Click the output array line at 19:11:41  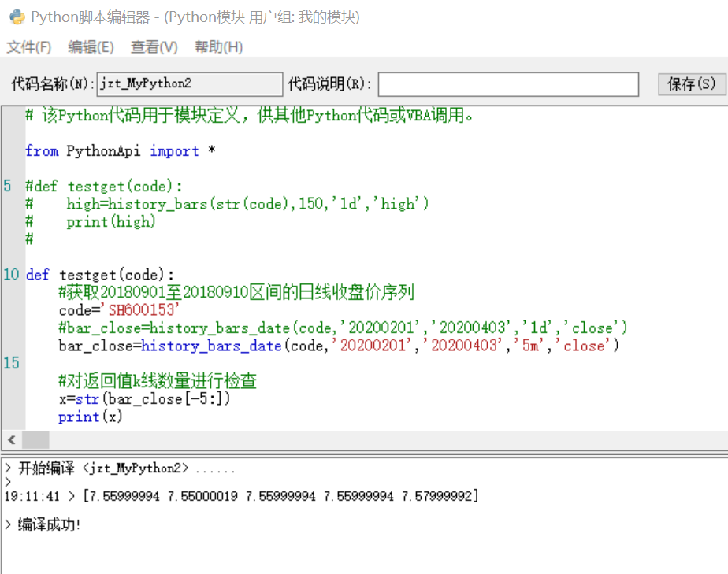coord(241,496)
